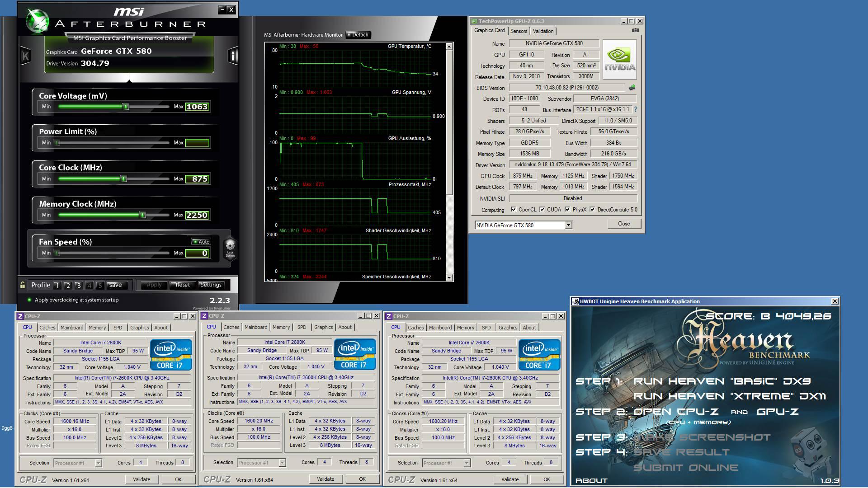Open the GPU selection dropdown in GPU-Z
Viewport: 868px width, 488px height.
point(568,225)
